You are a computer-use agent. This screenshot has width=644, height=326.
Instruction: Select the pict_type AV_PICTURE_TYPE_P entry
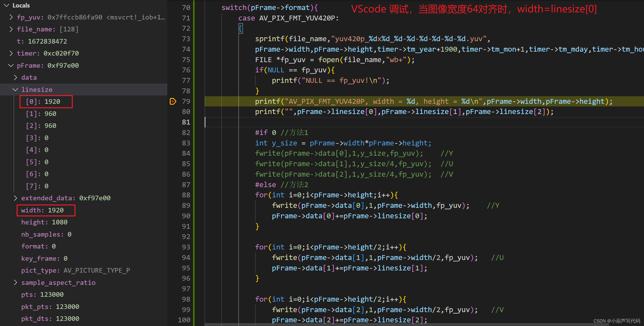pyautogui.click(x=75, y=270)
